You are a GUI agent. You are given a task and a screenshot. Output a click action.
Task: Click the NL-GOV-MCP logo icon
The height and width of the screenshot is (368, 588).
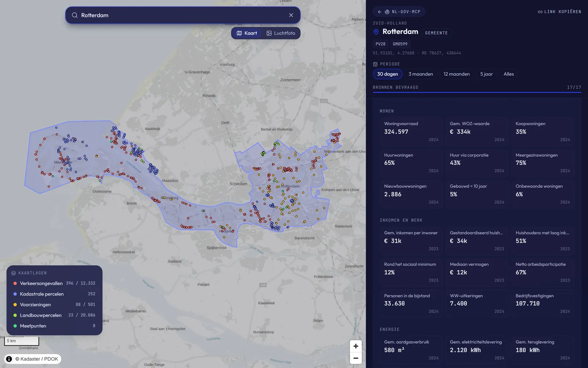[387, 12]
